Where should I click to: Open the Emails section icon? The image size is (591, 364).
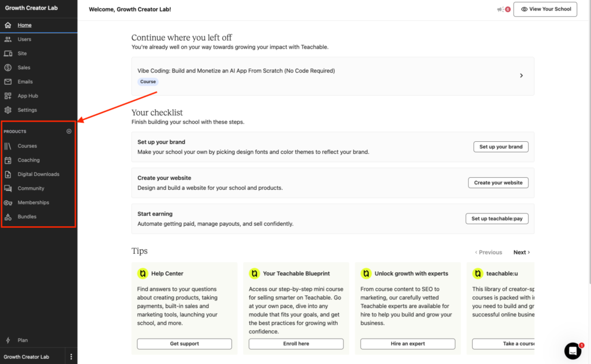[x=8, y=81]
